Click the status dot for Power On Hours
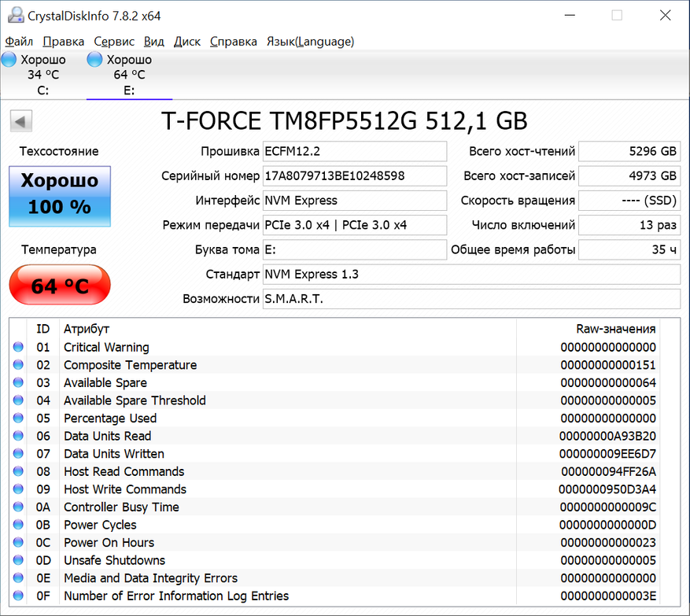 coord(18,543)
